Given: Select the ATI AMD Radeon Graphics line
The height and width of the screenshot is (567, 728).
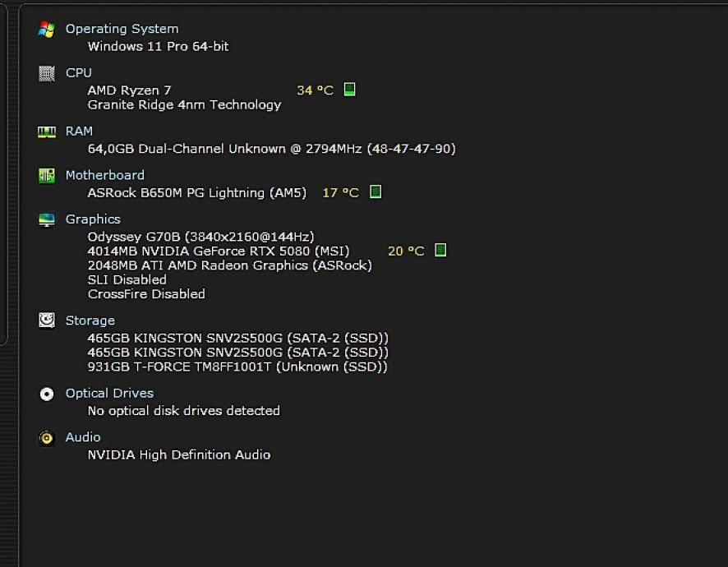Looking at the screenshot, I should pyautogui.click(x=230, y=265).
